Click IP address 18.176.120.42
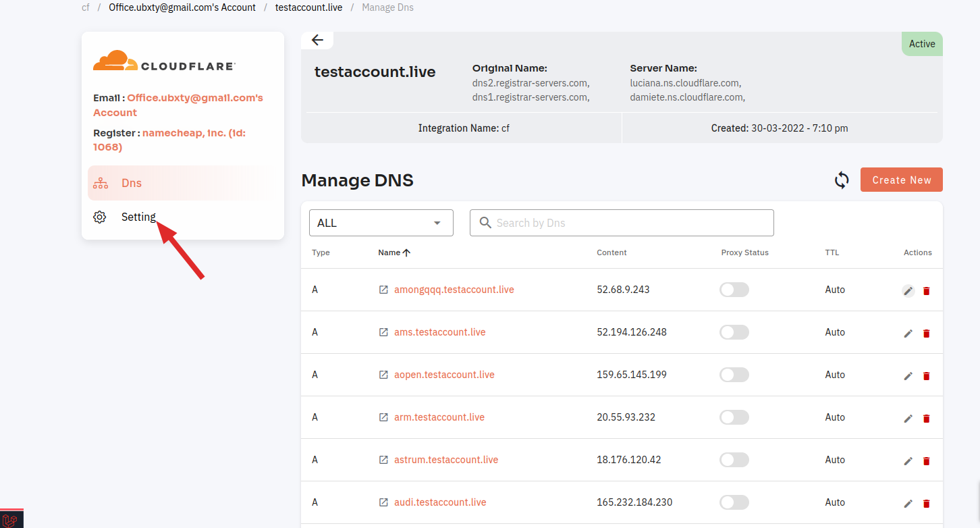This screenshot has height=528, width=980. tap(629, 460)
